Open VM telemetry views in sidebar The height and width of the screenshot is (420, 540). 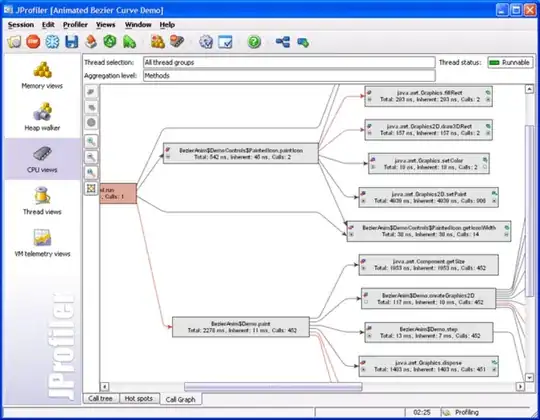(x=42, y=243)
